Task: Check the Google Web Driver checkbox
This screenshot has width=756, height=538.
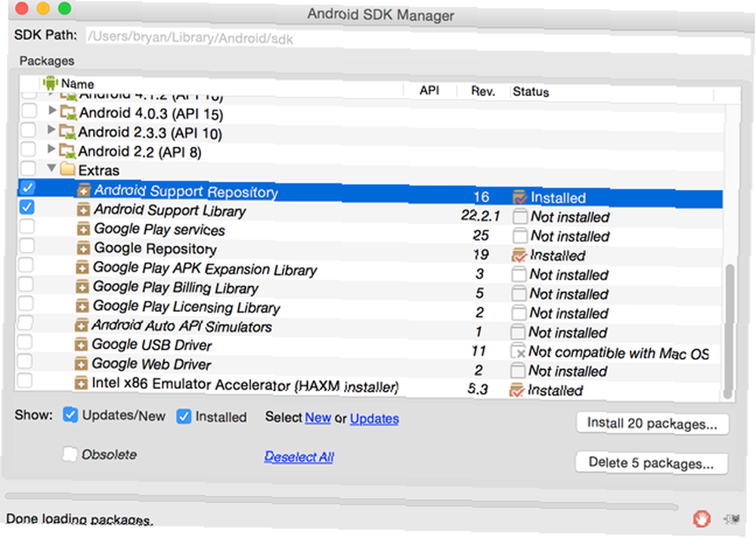Action: pos(25,362)
